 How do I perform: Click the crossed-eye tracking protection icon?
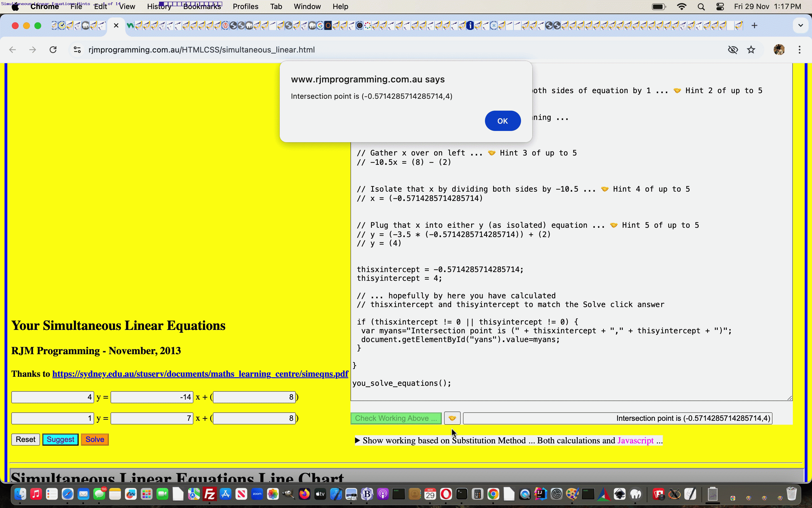[733, 50]
